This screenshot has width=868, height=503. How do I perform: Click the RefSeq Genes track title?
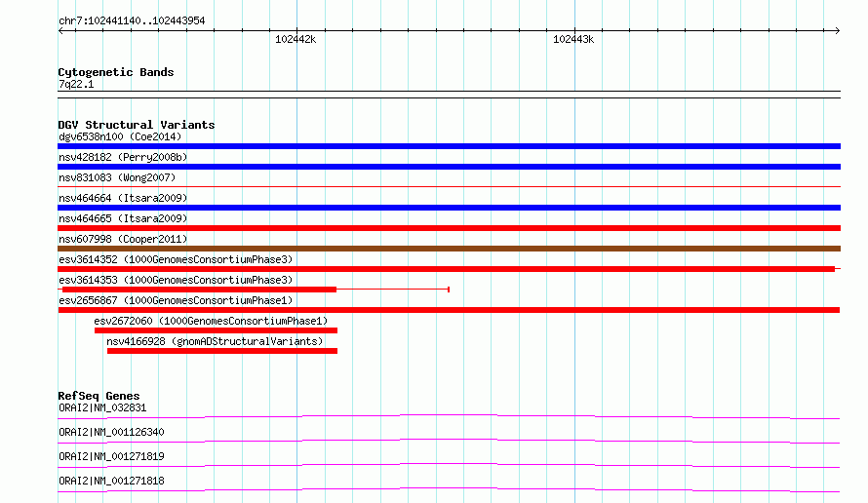coord(99,396)
